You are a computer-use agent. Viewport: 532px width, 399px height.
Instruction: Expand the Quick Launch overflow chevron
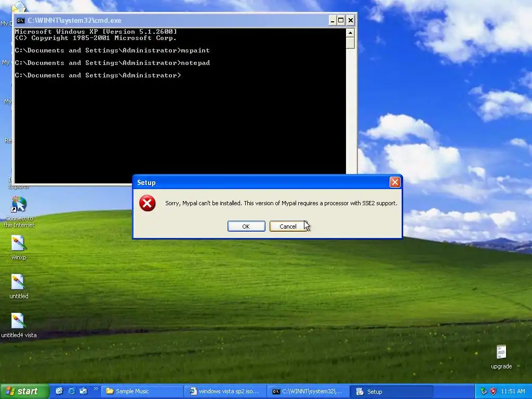(96, 389)
